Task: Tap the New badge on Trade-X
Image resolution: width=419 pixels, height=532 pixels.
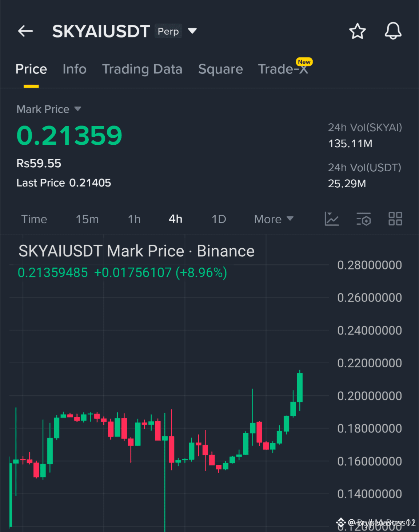Action: (304, 62)
